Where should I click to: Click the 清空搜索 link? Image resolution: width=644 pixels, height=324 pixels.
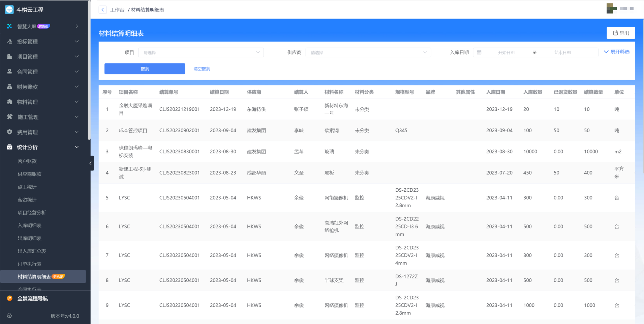(202, 69)
